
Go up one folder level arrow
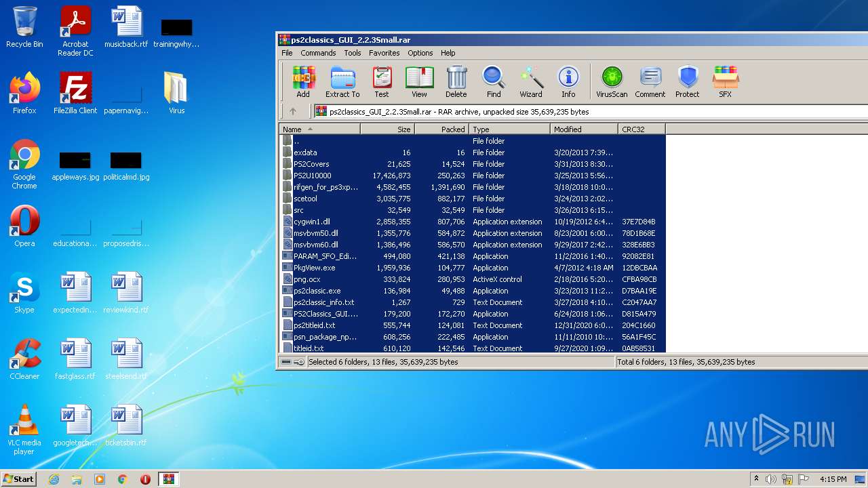[293, 112]
